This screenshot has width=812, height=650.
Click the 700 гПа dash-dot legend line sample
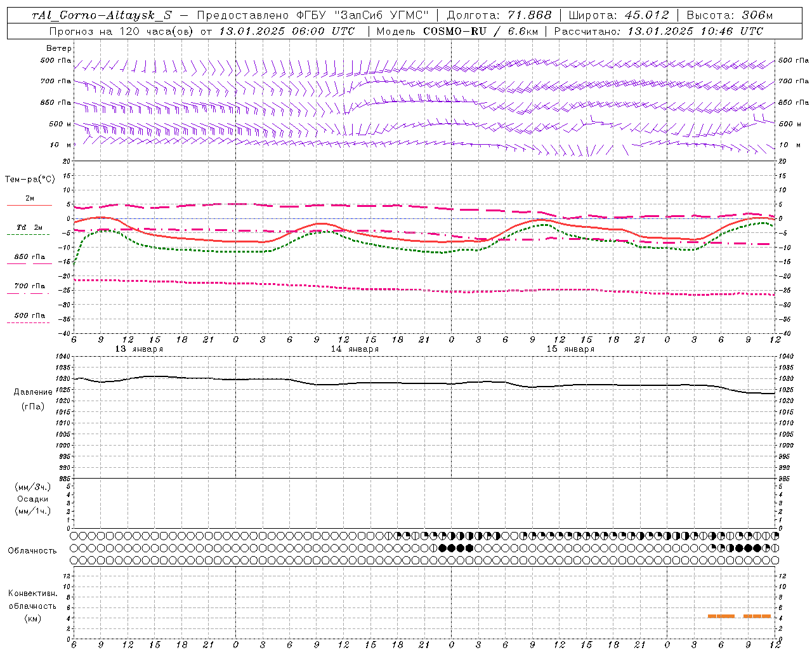(x=28, y=293)
